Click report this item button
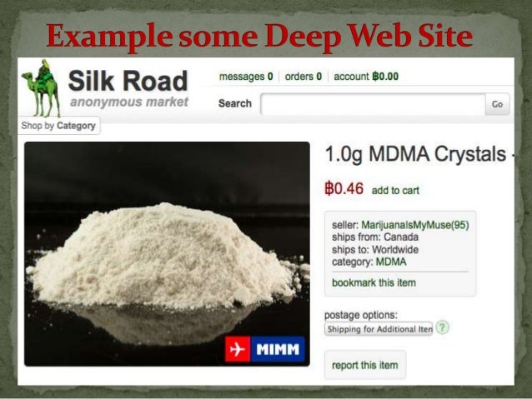 (365, 365)
